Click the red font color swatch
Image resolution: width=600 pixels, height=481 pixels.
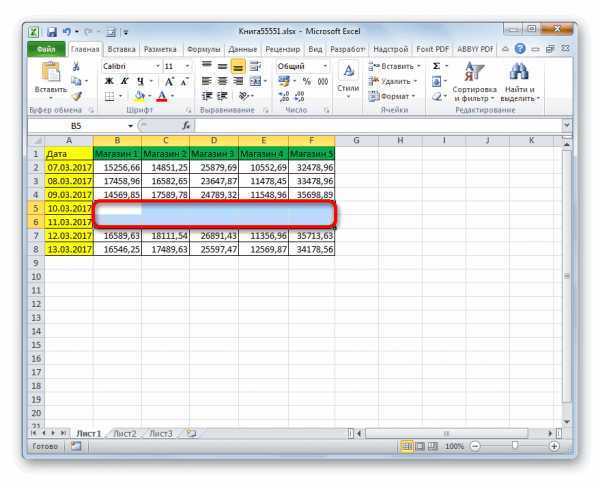point(162,96)
